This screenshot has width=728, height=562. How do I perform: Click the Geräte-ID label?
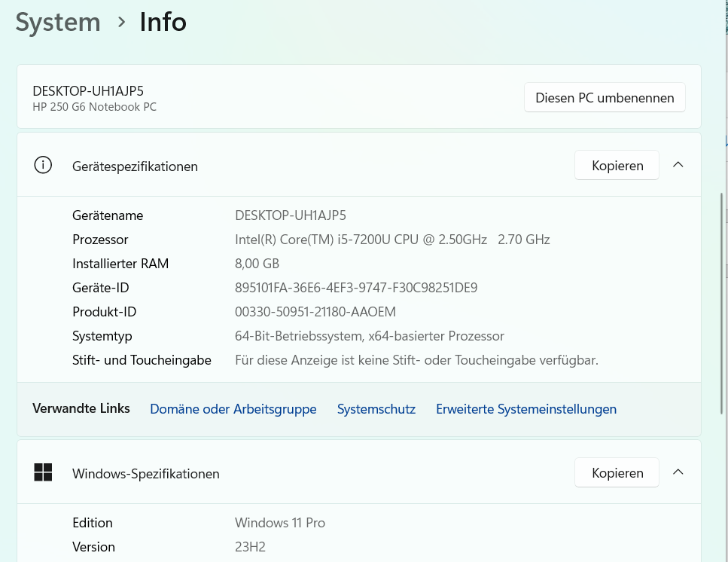[x=101, y=288]
